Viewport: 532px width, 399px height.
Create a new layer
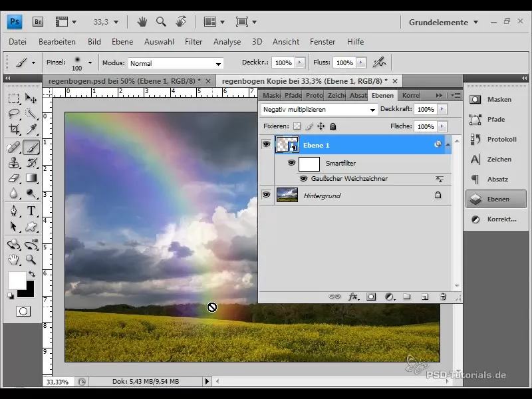425,297
